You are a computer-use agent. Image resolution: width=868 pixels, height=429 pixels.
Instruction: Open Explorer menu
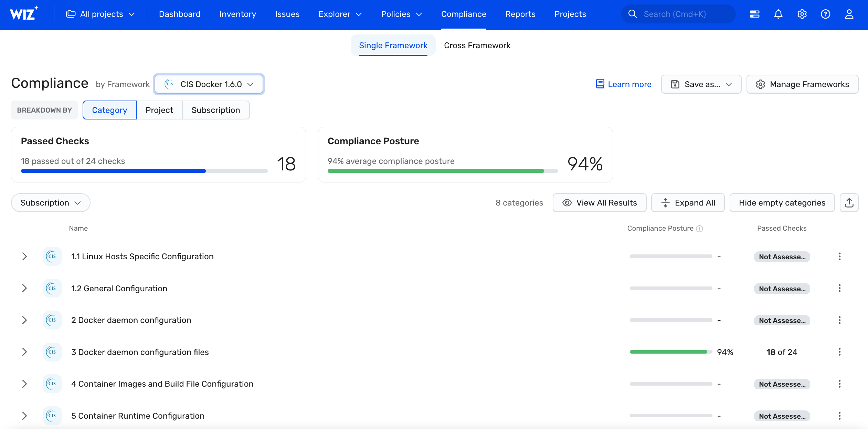(340, 14)
